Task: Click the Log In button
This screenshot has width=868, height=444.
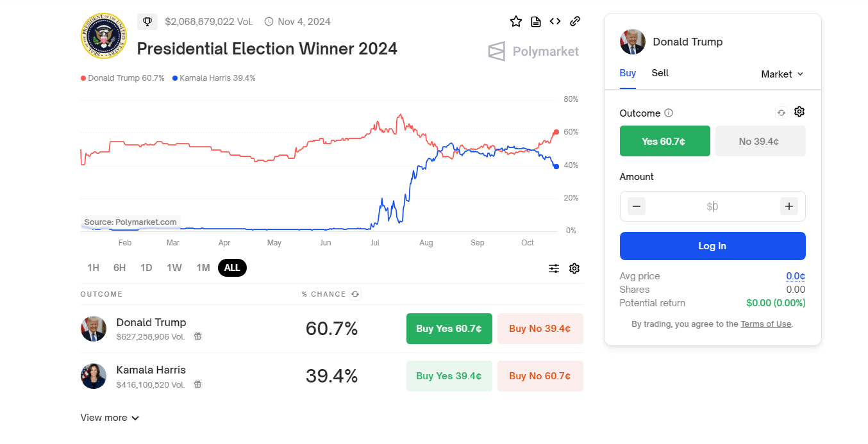Action: (x=712, y=246)
